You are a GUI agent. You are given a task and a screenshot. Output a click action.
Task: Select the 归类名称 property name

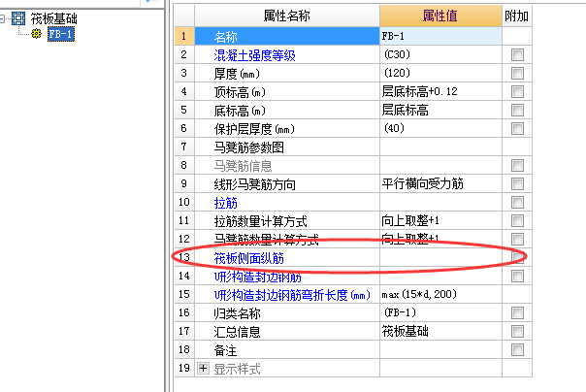[x=237, y=313]
